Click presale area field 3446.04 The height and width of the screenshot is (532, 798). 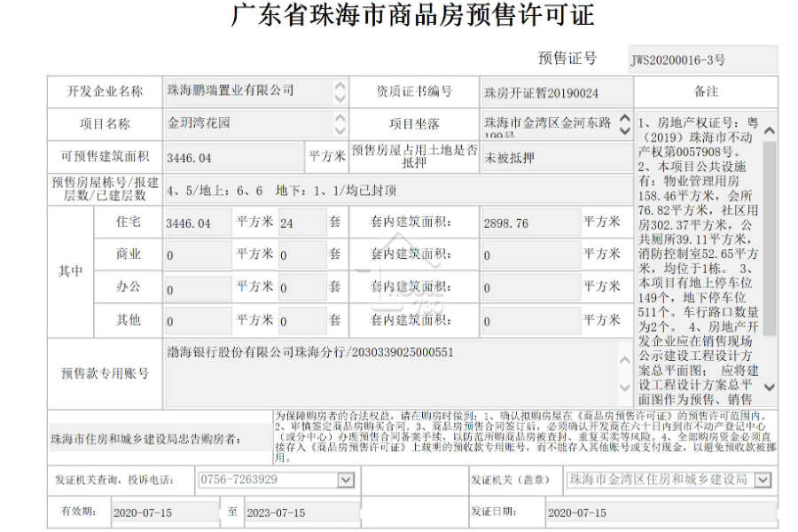(233, 157)
